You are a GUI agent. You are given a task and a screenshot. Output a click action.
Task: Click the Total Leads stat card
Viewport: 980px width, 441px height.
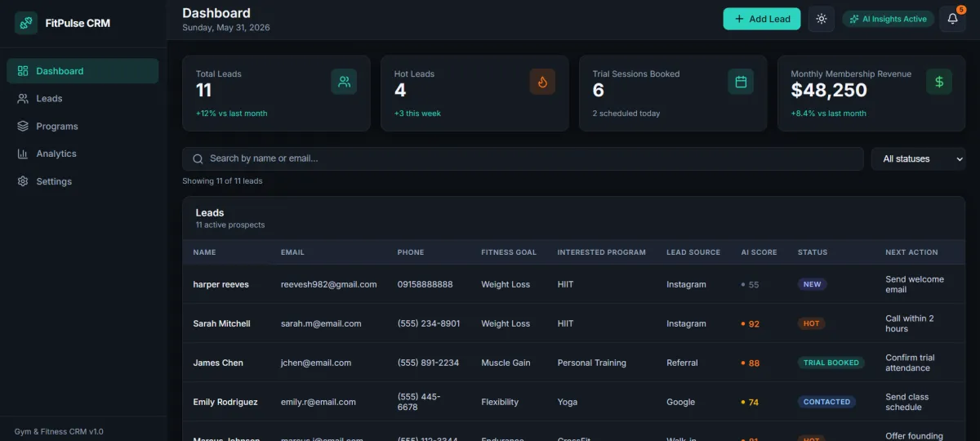[276, 93]
